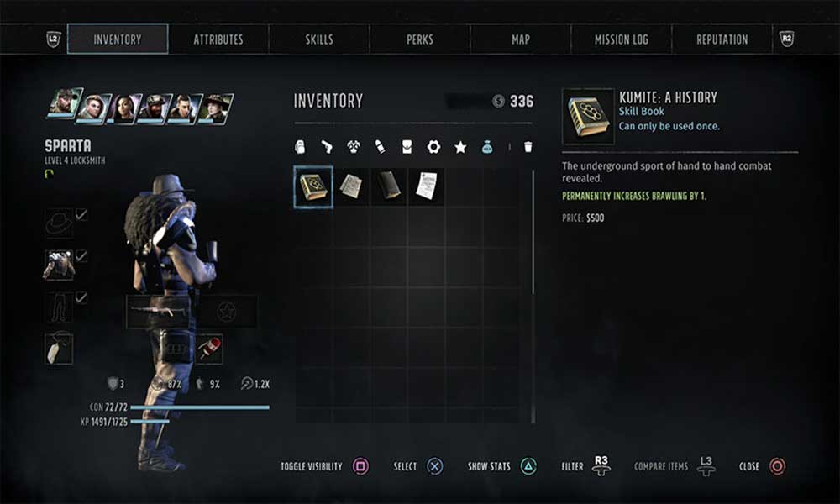Select the gear mods filter icon

click(433, 147)
